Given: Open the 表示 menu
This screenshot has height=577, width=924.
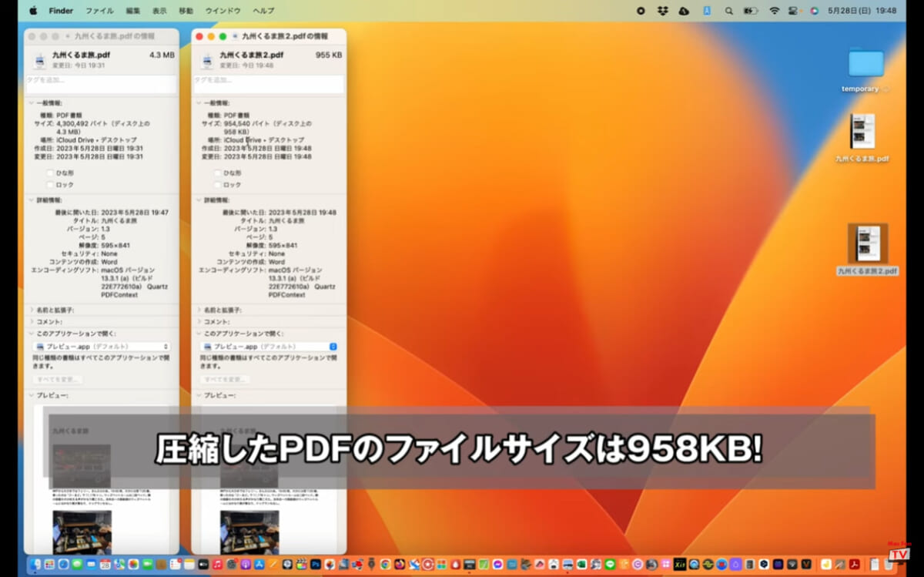Looking at the screenshot, I should [159, 11].
